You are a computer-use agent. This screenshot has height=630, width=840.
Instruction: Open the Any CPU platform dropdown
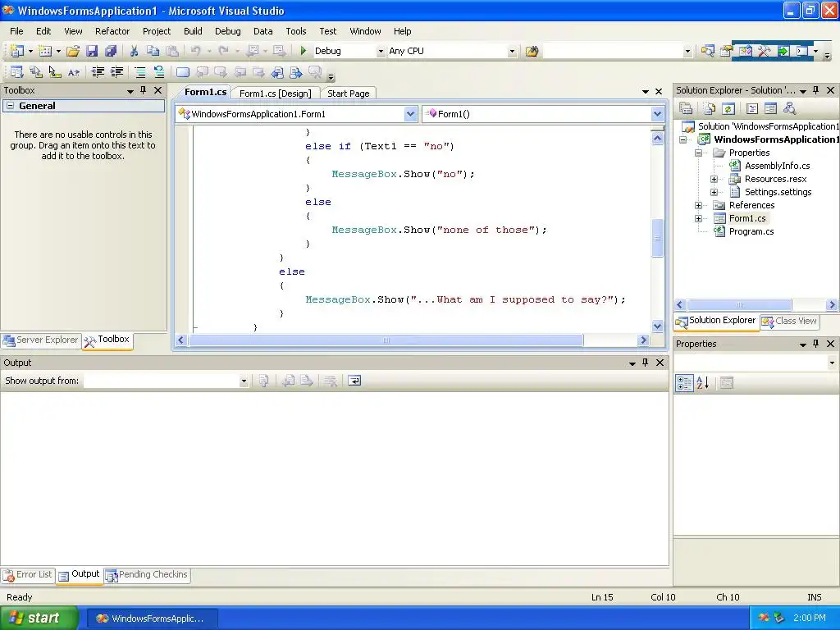(512, 52)
